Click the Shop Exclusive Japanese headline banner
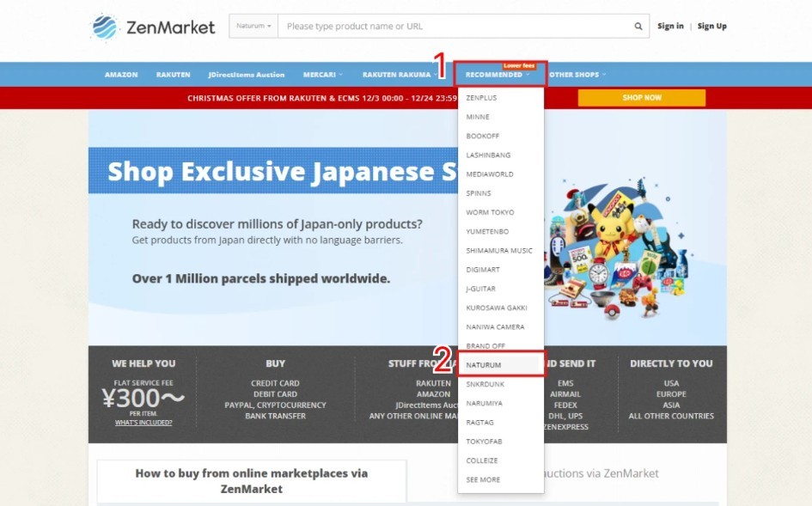Image resolution: width=812 pixels, height=506 pixels. coord(273,171)
